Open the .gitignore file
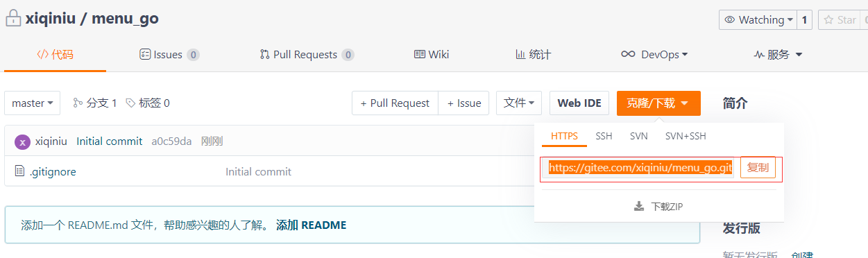Image resolution: width=868 pixels, height=258 pixels. [x=53, y=171]
